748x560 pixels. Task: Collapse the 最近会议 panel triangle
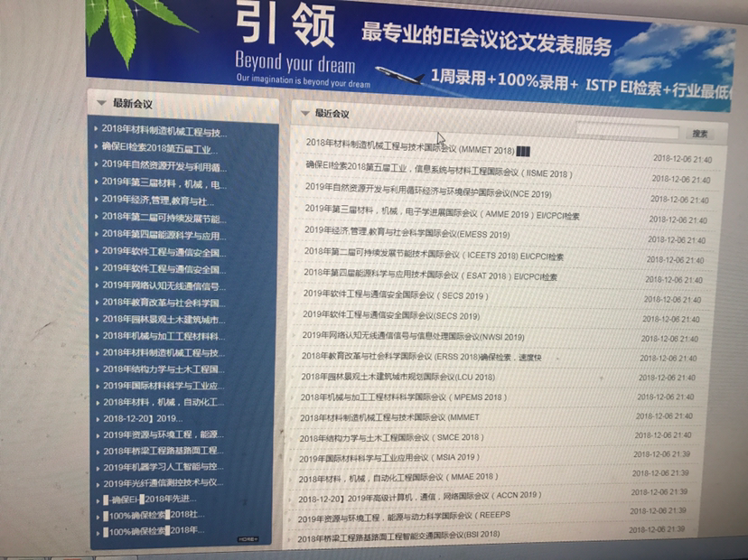coord(305,114)
